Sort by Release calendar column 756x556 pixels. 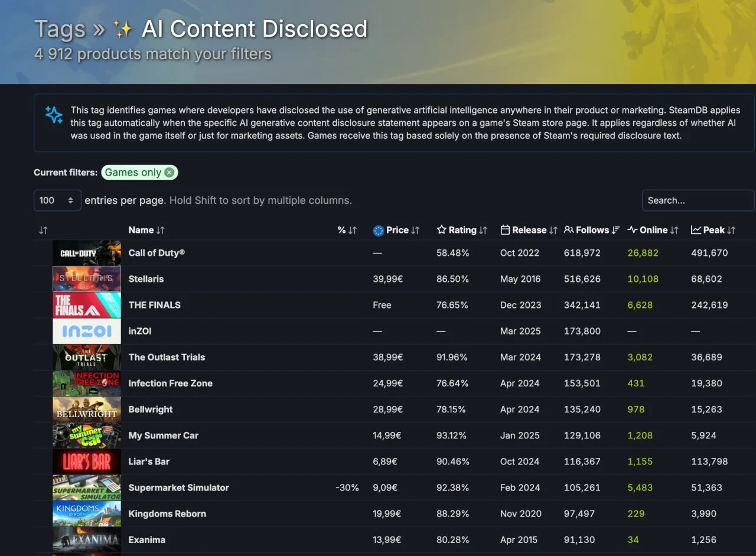tap(529, 230)
